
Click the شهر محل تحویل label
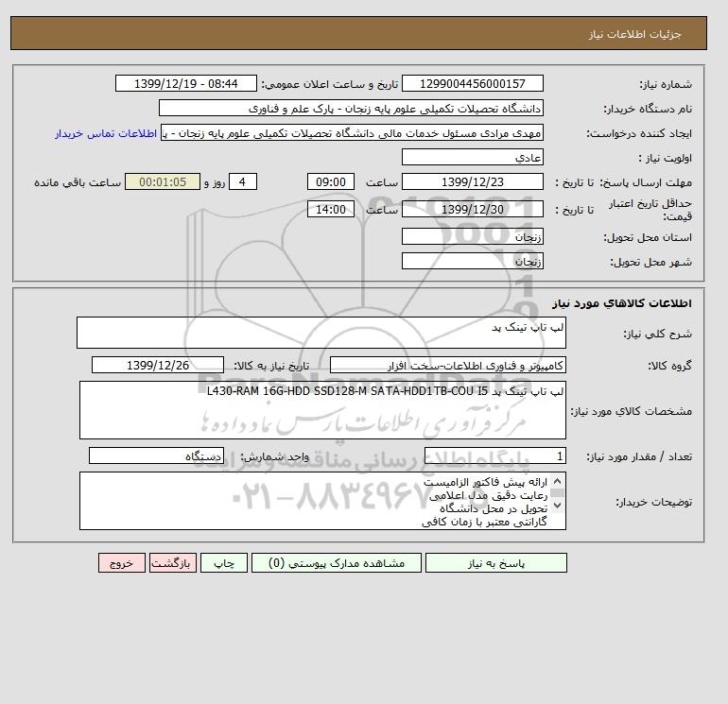click(x=650, y=262)
